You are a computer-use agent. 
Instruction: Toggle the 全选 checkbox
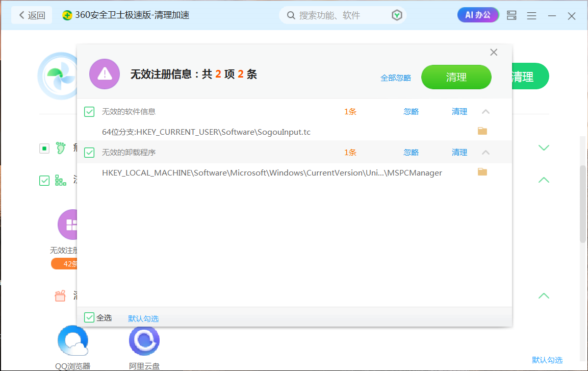(89, 318)
